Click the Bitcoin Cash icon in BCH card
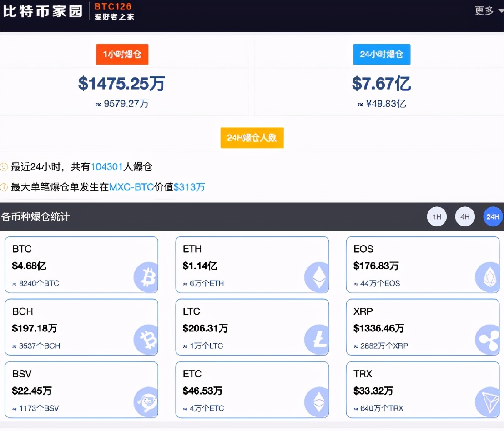Screen dimensions: 504x431 146,340
